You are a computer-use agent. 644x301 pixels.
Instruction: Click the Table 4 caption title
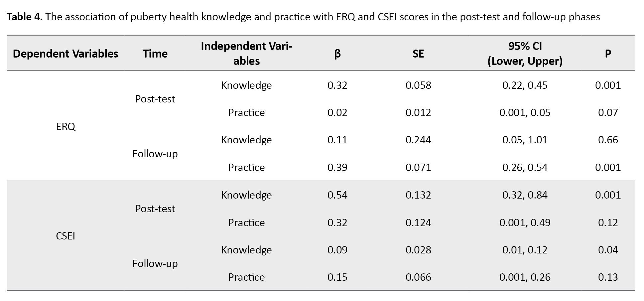[x=303, y=17]
